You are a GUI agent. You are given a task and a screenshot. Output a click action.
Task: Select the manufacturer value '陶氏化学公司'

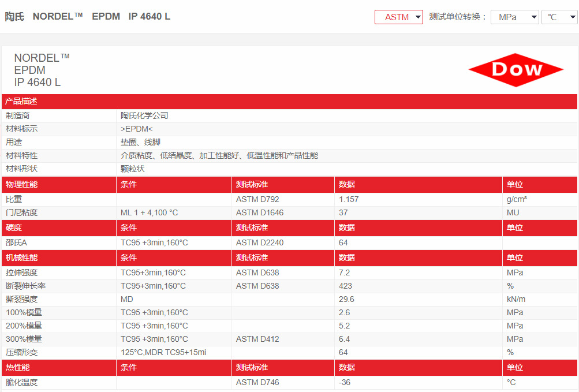point(144,115)
